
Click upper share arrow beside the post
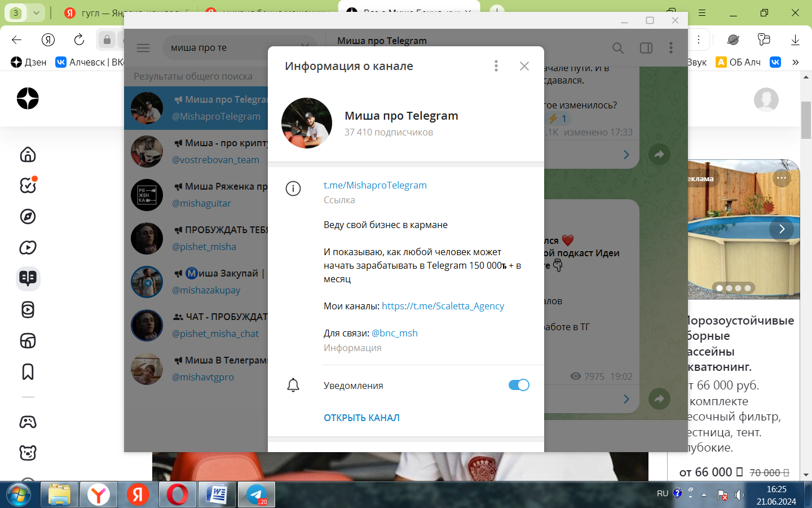tap(659, 154)
